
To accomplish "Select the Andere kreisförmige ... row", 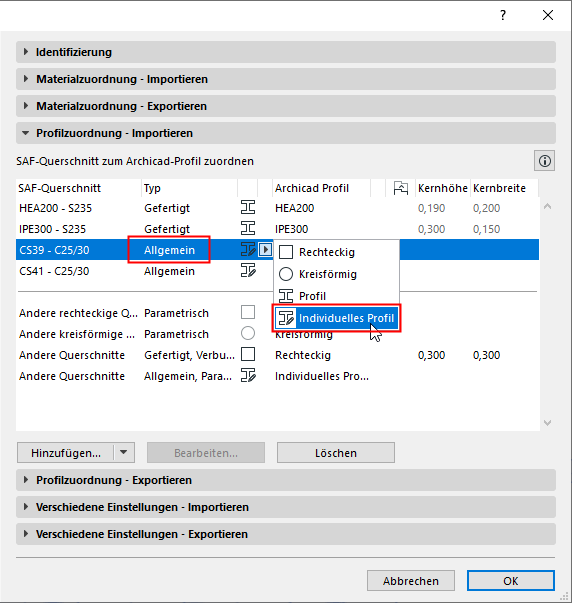I will click(277, 334).
